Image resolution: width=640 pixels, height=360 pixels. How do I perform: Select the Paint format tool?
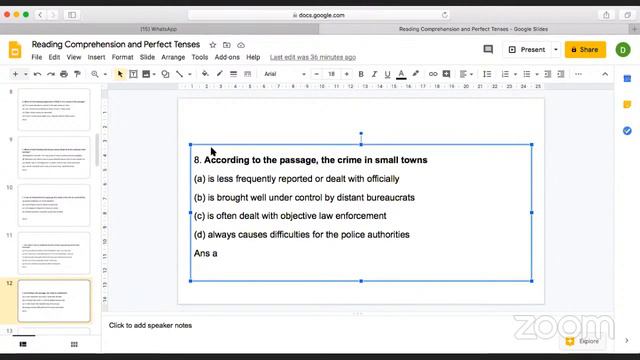point(77,74)
